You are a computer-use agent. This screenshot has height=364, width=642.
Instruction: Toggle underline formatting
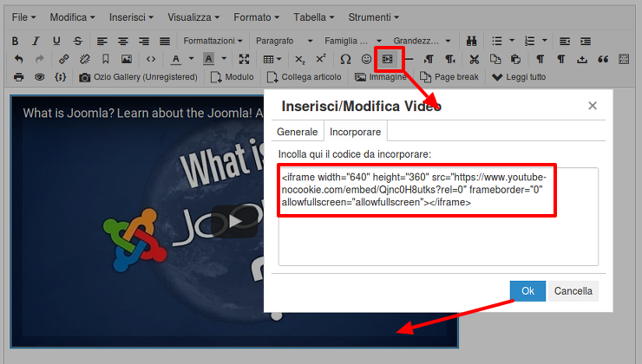(56, 41)
